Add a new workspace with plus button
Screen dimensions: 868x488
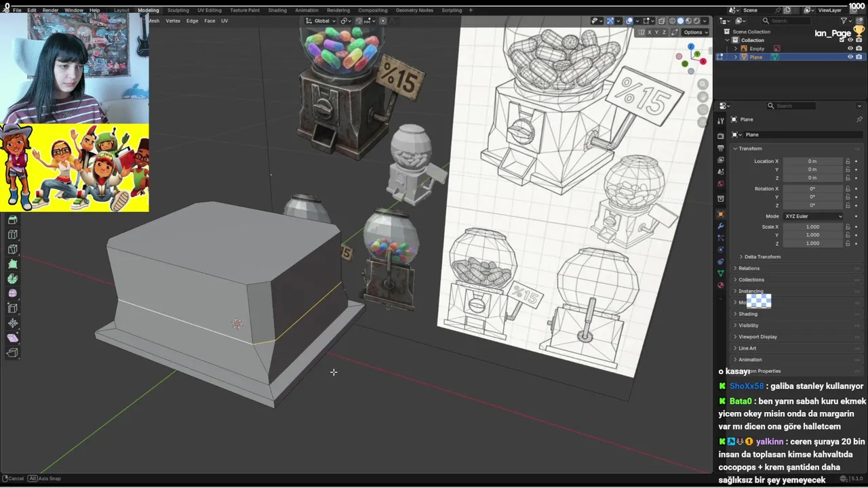(471, 10)
